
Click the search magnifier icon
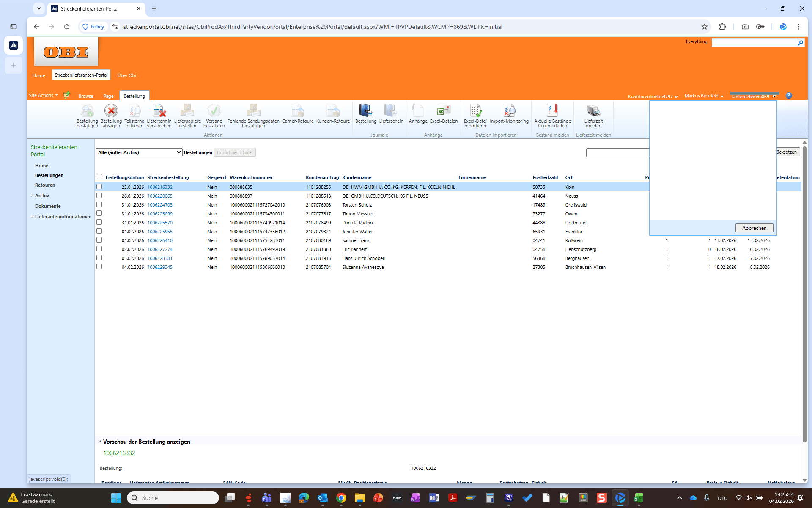[800, 42]
